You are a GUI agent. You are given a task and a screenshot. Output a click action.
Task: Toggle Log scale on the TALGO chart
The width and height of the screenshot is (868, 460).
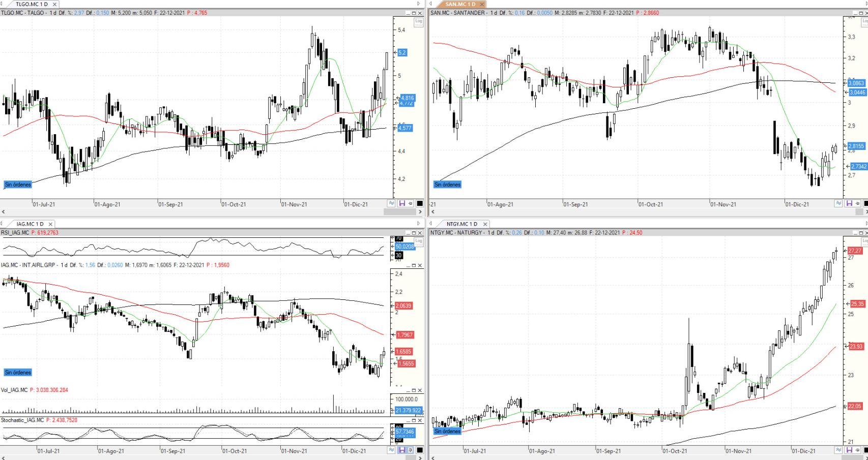point(418,21)
